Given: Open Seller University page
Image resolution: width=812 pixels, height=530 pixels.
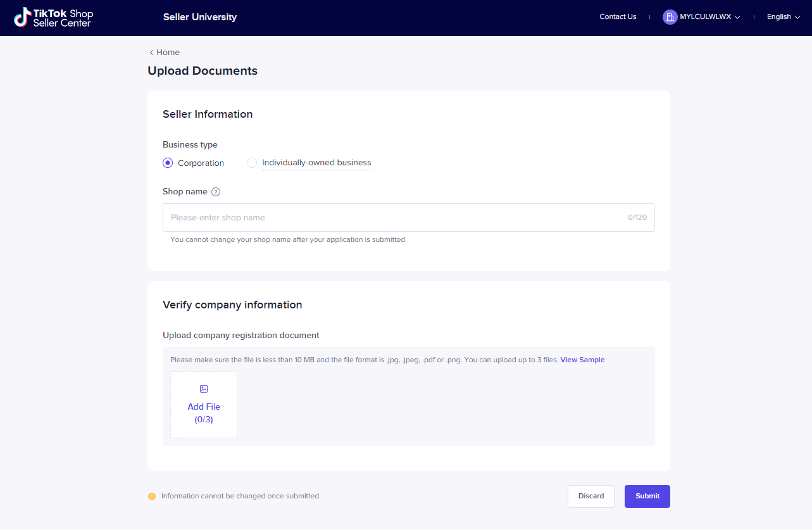Looking at the screenshot, I should point(200,17).
